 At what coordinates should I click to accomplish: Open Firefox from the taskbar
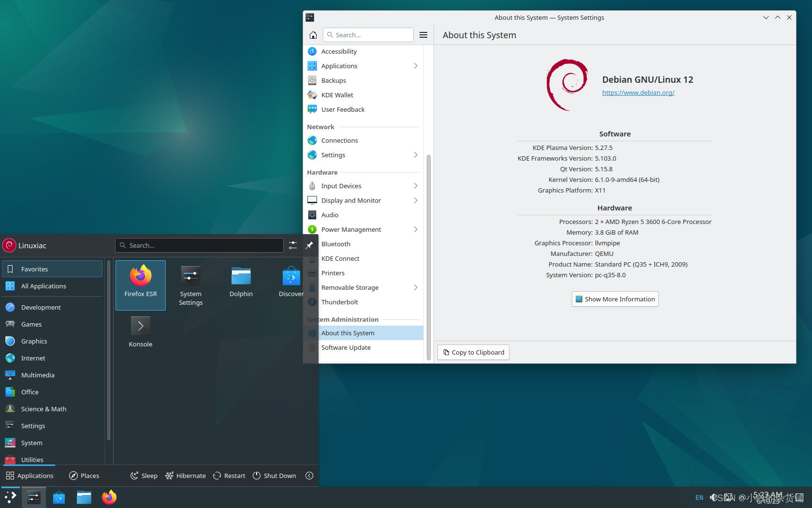pyautogui.click(x=109, y=497)
